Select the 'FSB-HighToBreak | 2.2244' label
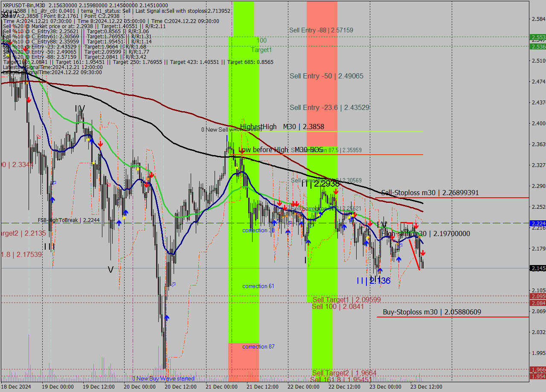546x392 pixels. pos(69,220)
